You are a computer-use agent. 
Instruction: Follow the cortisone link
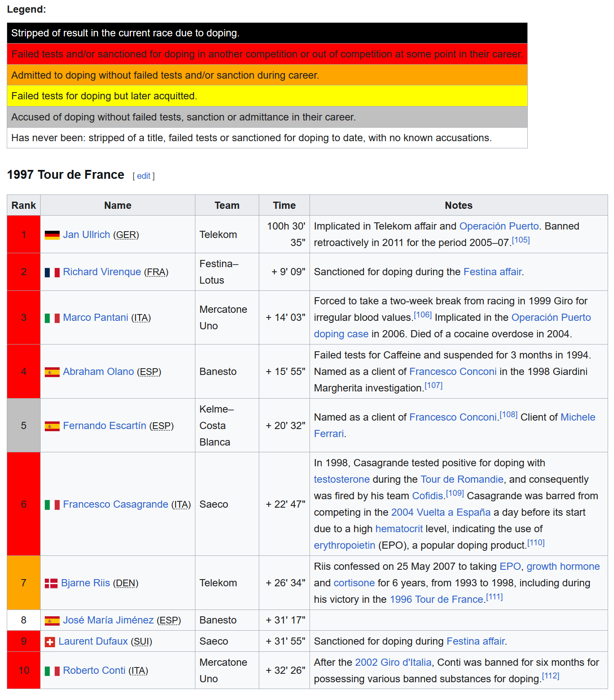[x=354, y=583]
